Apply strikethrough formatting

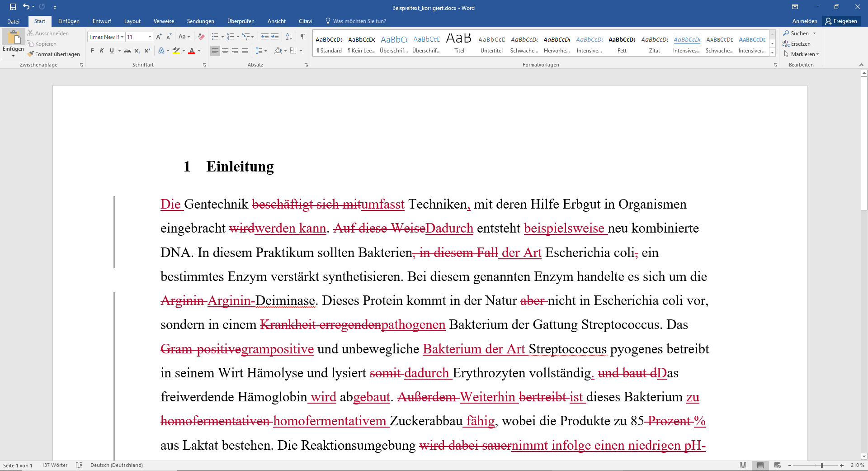click(x=127, y=51)
